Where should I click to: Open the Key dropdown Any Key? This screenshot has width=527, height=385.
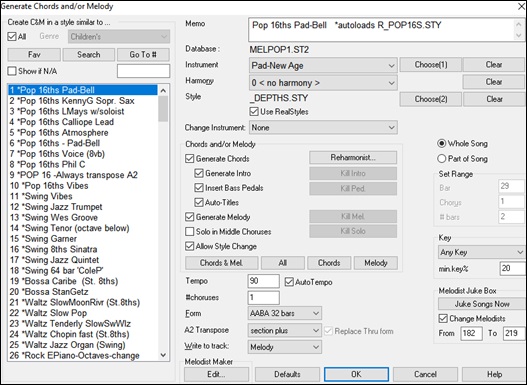pos(482,252)
